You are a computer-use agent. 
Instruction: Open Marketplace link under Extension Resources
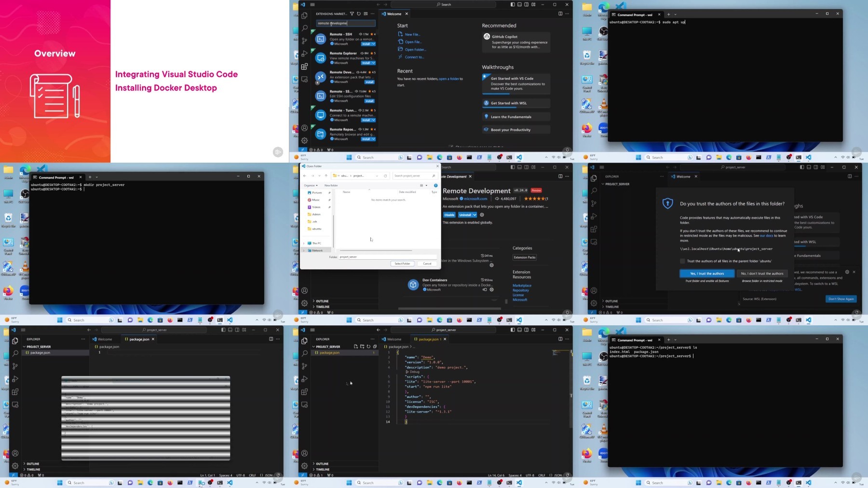click(x=522, y=285)
